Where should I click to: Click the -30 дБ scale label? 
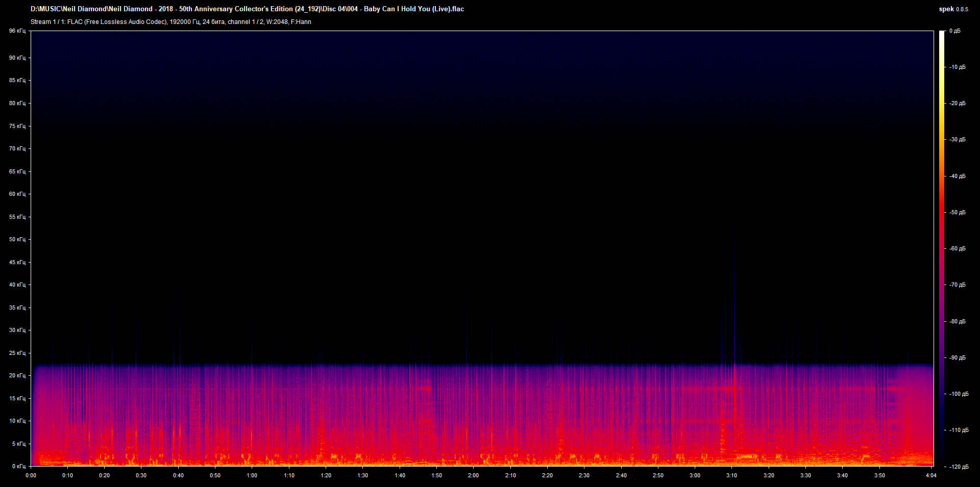coord(958,140)
